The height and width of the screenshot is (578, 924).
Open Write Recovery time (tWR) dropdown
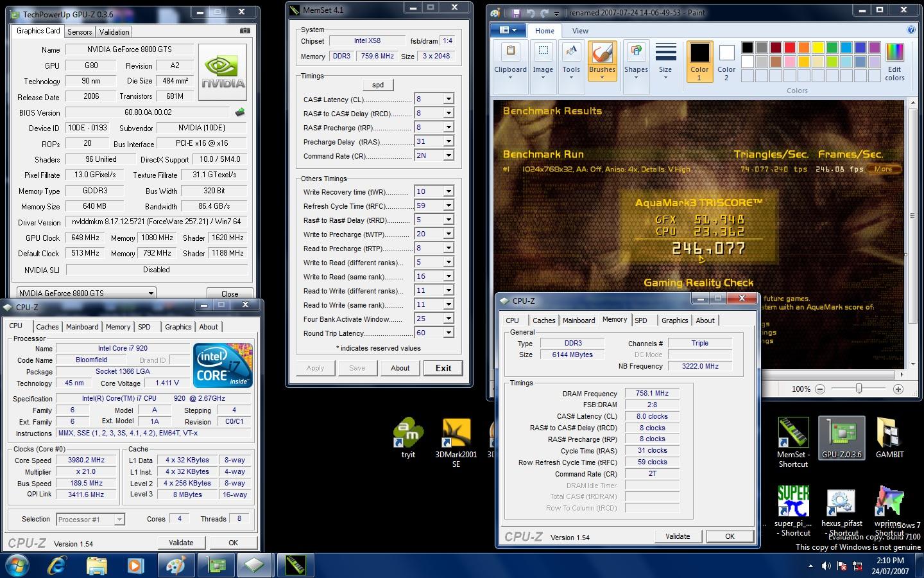point(449,191)
